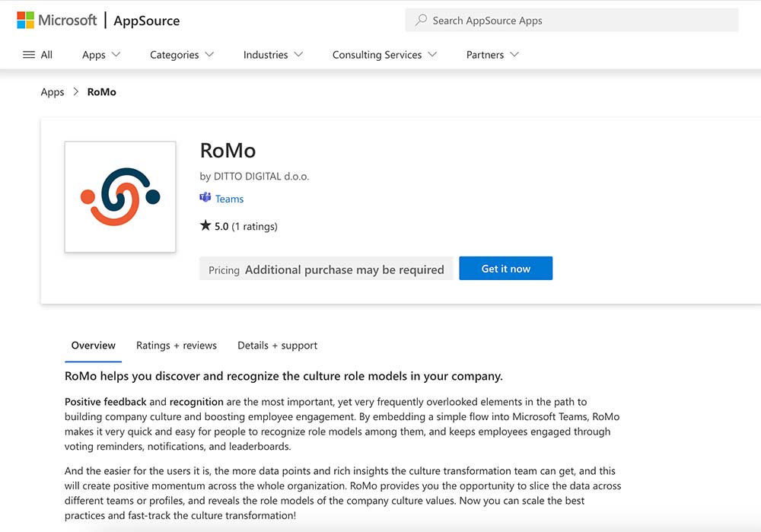The width and height of the screenshot is (761, 532).
Task: Click the AppSource home link
Action: pos(147,21)
